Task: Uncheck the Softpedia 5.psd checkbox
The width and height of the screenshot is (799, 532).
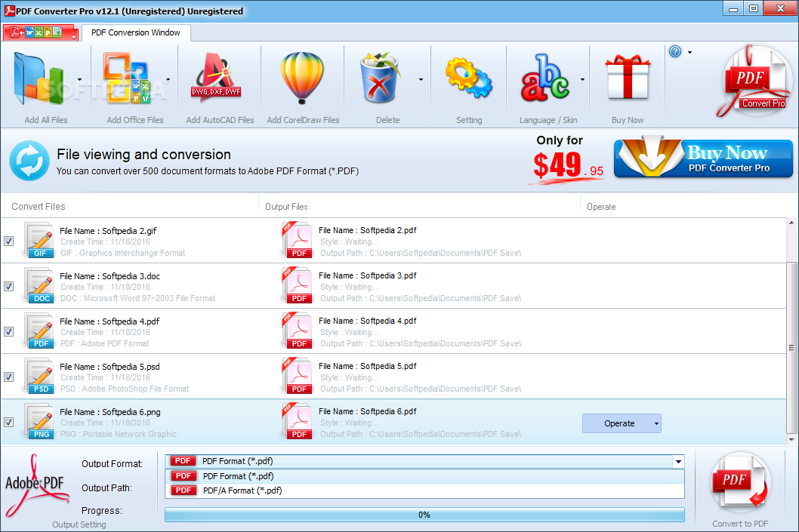Action: 8,377
